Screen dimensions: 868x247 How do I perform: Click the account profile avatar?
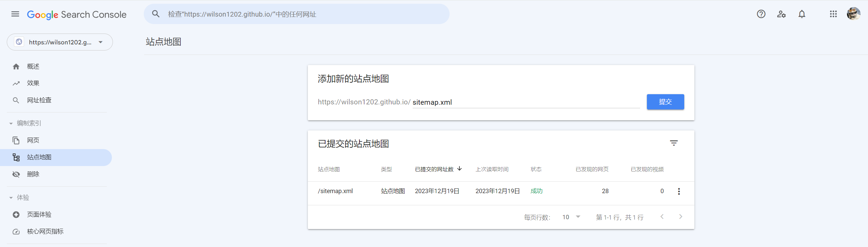[853, 14]
